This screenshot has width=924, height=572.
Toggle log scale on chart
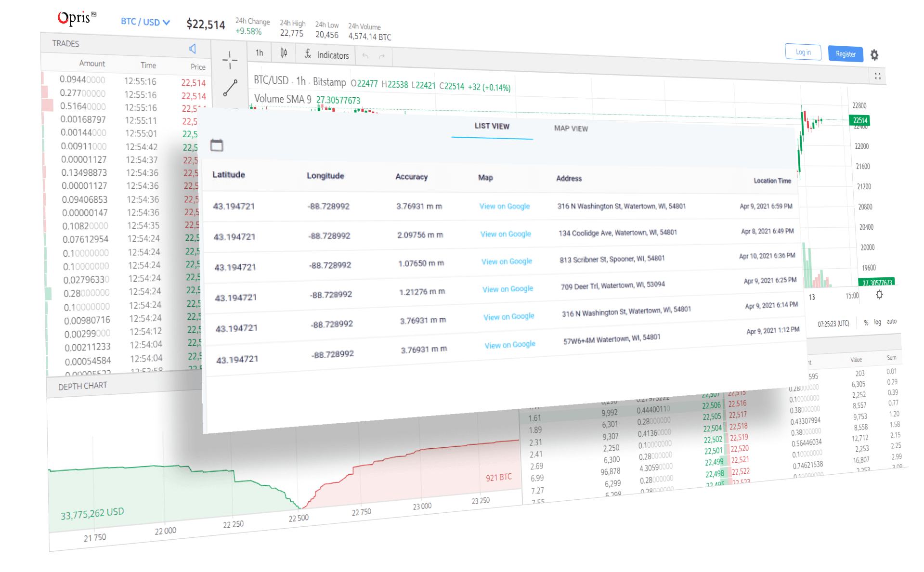click(x=877, y=322)
